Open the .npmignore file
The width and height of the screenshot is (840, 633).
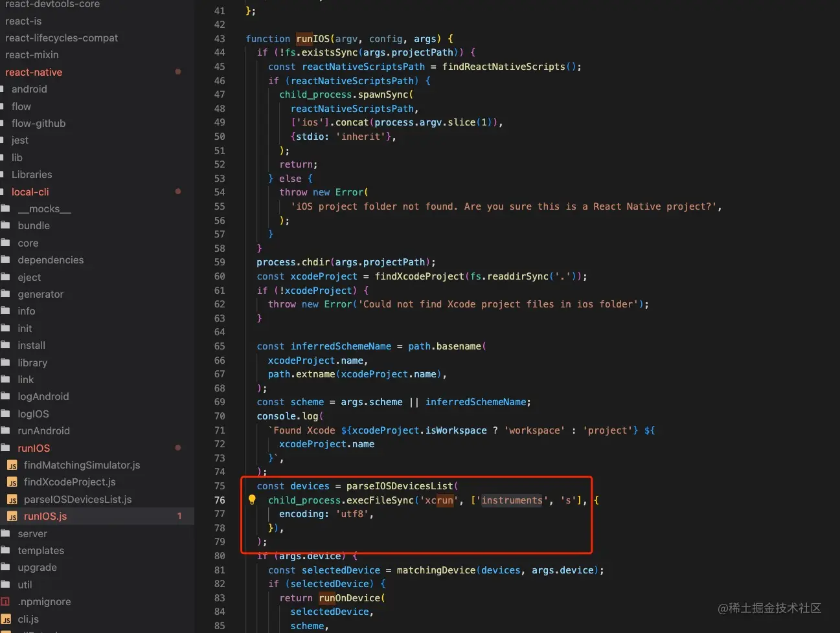(45, 602)
